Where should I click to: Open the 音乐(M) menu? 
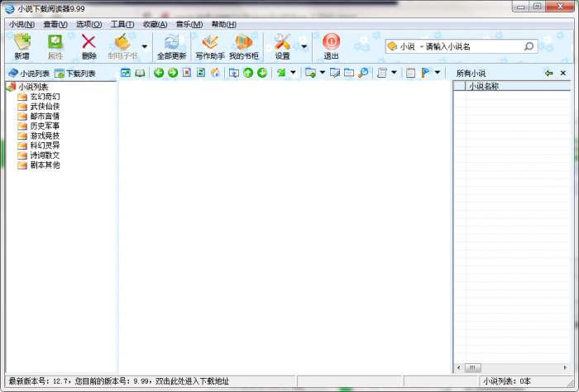pos(189,24)
